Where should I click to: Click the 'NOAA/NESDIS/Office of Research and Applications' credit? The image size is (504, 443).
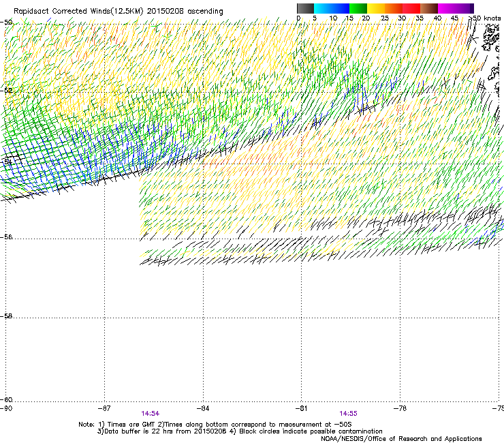(x=401, y=439)
